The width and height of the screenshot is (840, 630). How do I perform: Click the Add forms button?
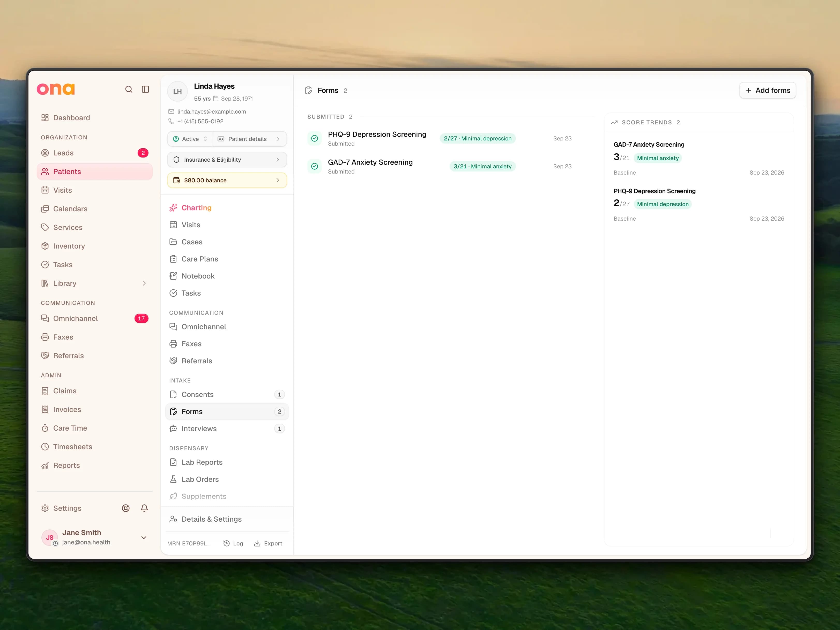tap(768, 90)
